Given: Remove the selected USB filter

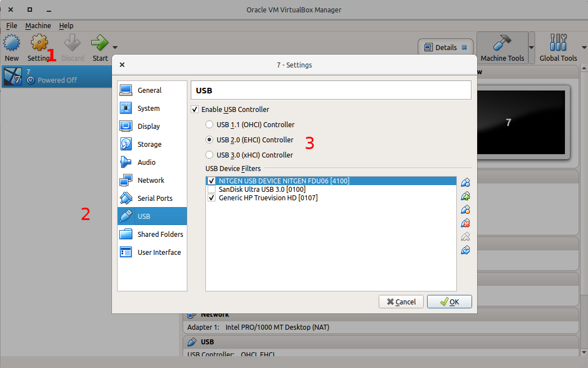Looking at the screenshot, I should (465, 223).
